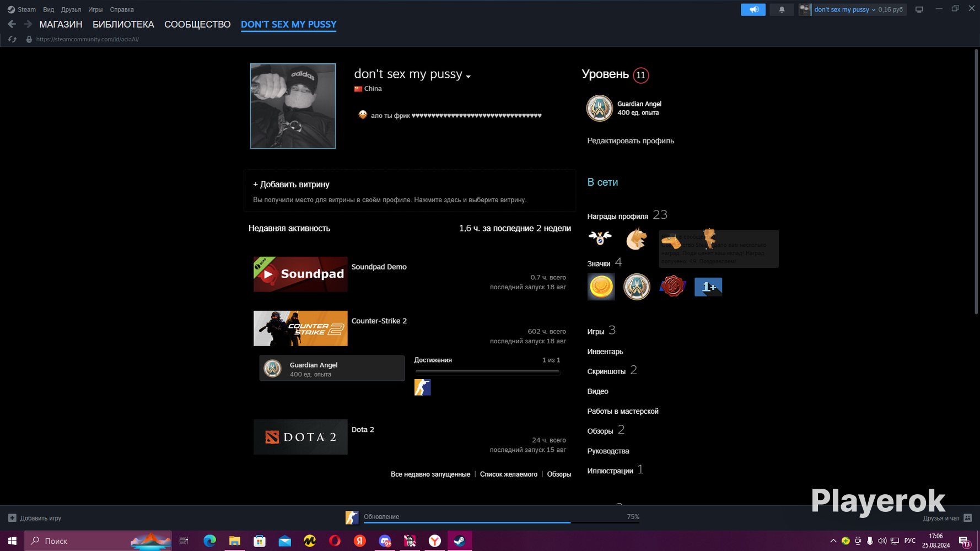Image resolution: width=980 pixels, height=551 pixels.
Task: Switch to the БИБЛИОТЕКА tab
Action: [x=123, y=24]
